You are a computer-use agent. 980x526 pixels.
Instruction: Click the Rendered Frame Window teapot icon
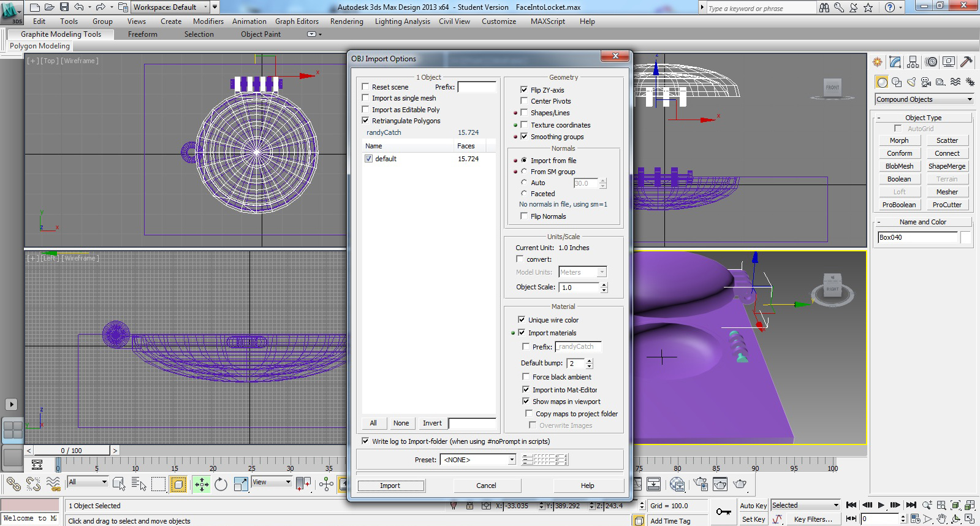click(720, 484)
